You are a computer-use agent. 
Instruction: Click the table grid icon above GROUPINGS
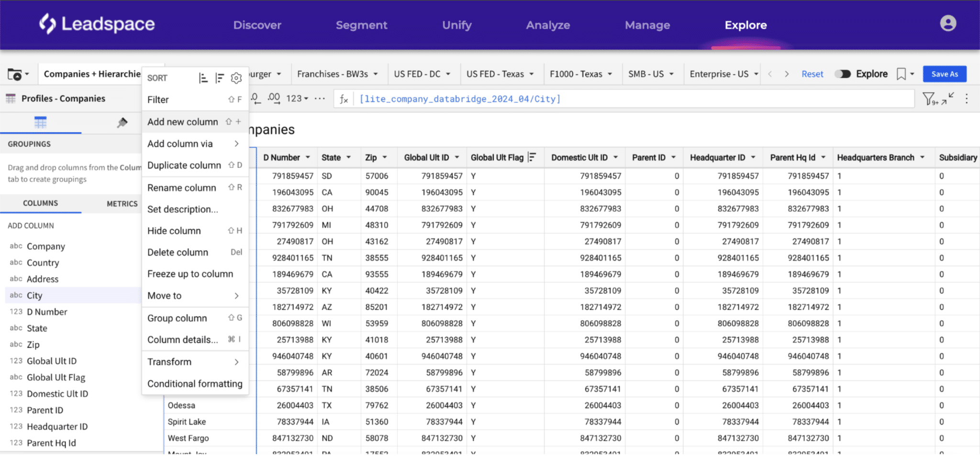coord(41,123)
